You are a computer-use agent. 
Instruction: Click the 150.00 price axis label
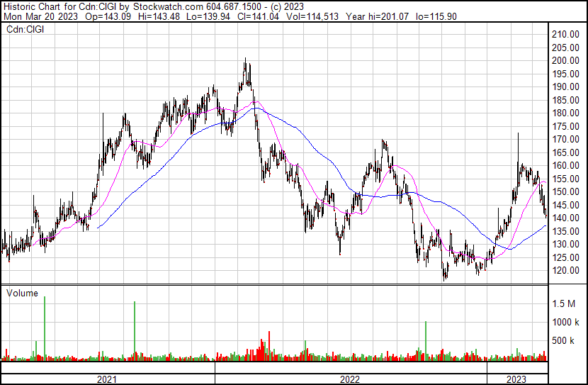tap(567, 192)
